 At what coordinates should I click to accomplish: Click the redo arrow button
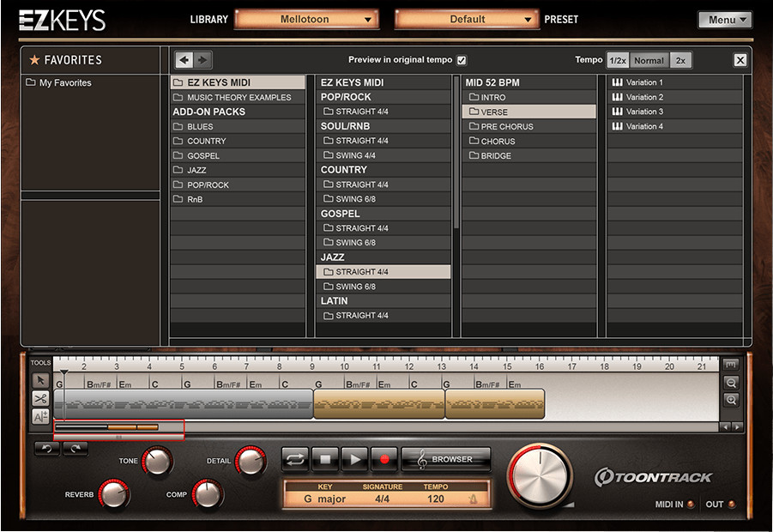75,448
